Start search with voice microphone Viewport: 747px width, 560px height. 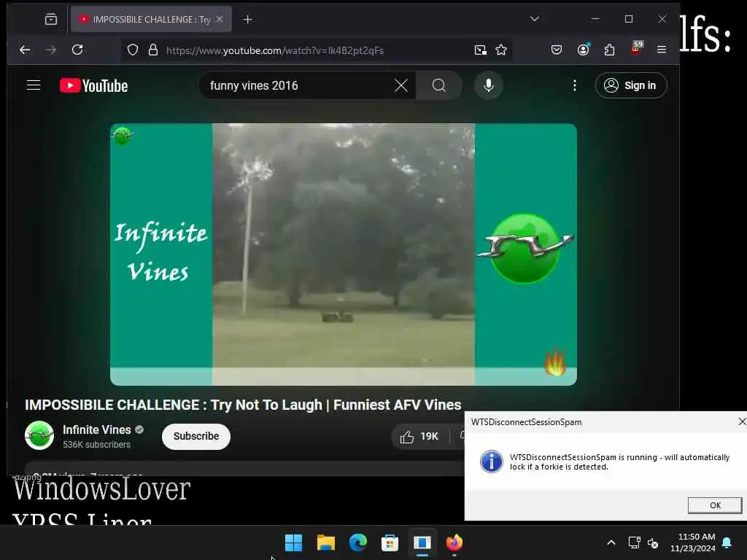pos(488,86)
